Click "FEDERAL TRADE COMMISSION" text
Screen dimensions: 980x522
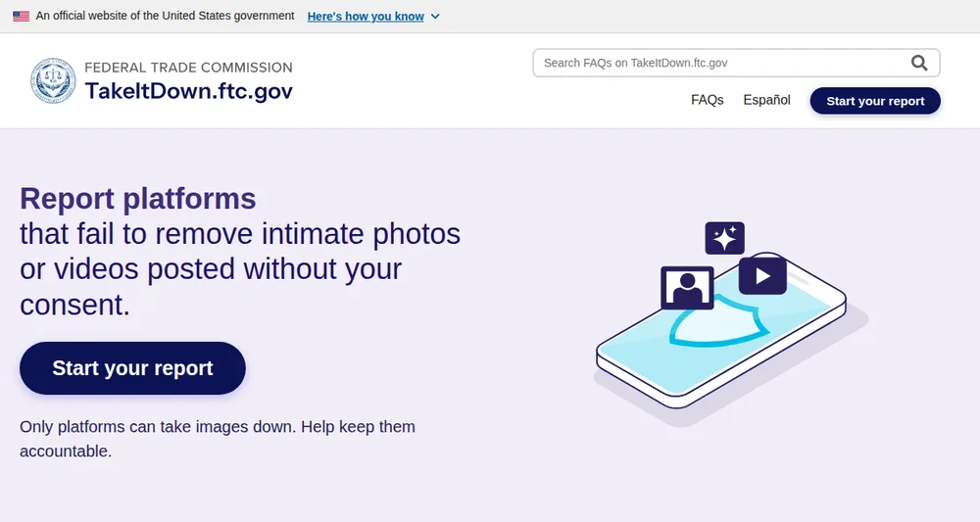coord(189,67)
